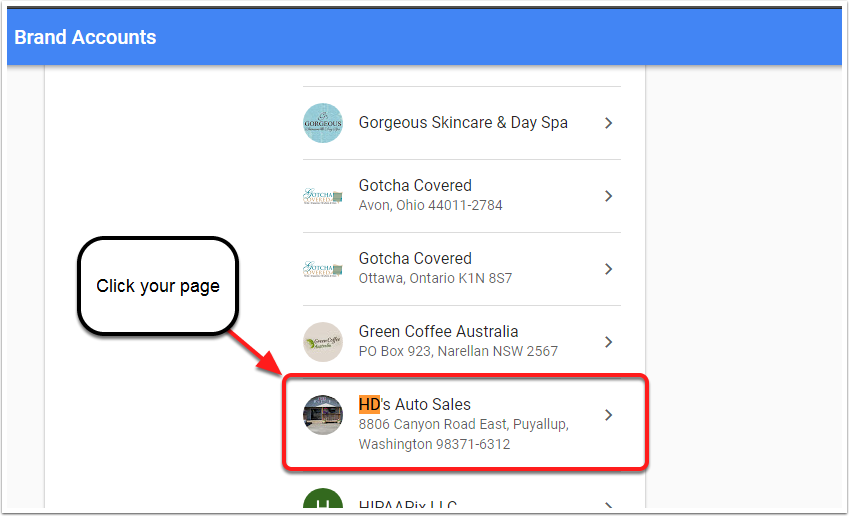Click the Gotcha Covered Ottawa logo
Image resolution: width=849 pixels, height=516 pixels.
coord(323,269)
